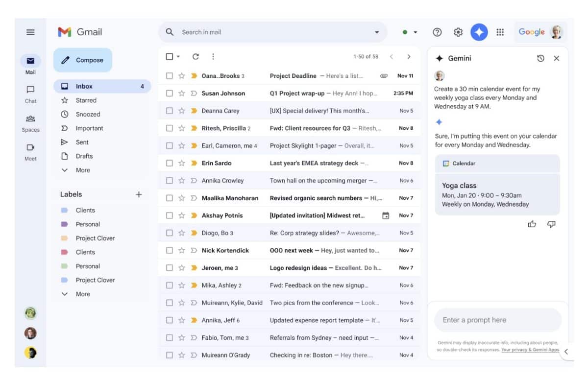The height and width of the screenshot is (380, 588).
Task: Open the Q1 Project wrap-up email
Action: (x=289, y=93)
